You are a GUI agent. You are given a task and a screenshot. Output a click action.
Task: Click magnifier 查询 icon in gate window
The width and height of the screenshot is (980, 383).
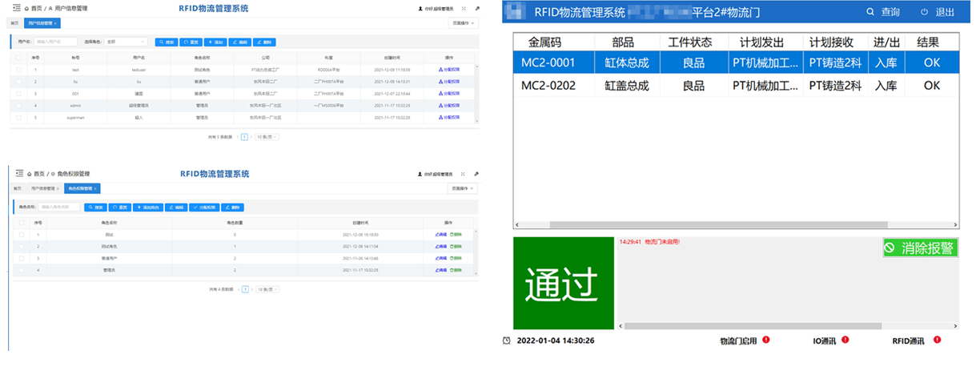click(870, 12)
